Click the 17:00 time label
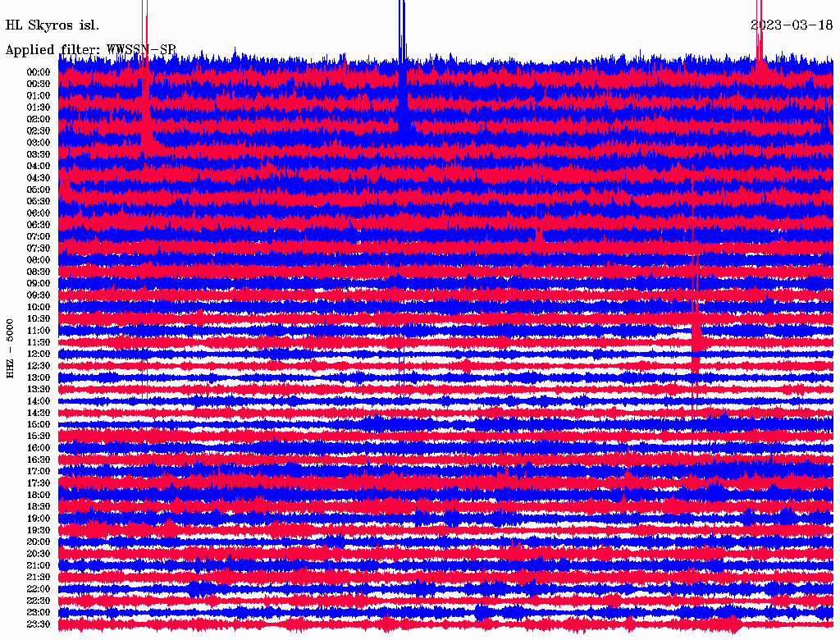The image size is (840, 640). point(39,472)
